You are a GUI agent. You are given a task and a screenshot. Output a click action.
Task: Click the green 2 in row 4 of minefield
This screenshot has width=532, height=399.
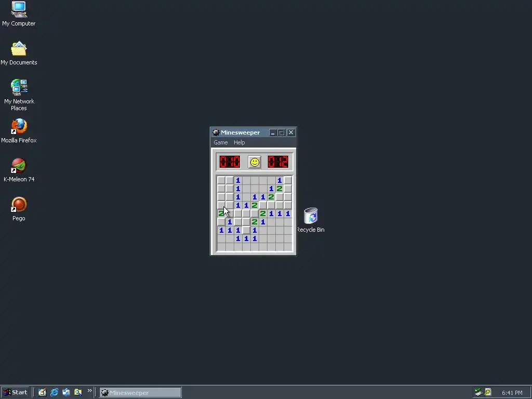255,205
